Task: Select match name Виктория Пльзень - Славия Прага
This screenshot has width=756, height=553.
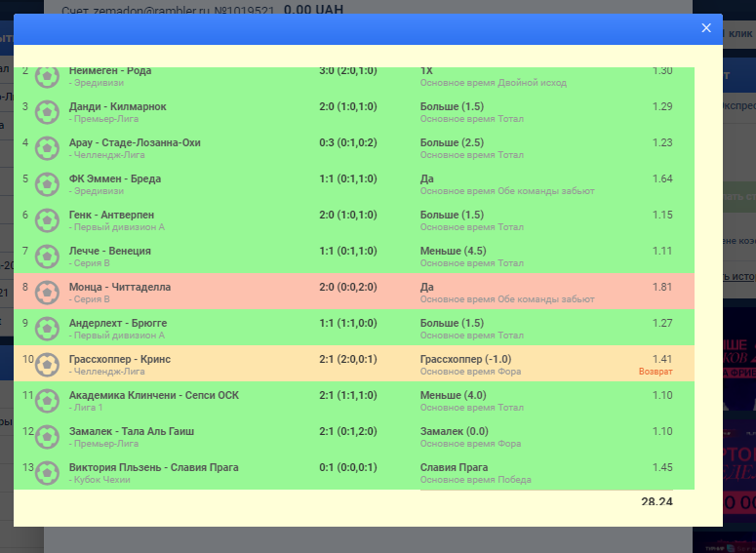Action: point(153,468)
